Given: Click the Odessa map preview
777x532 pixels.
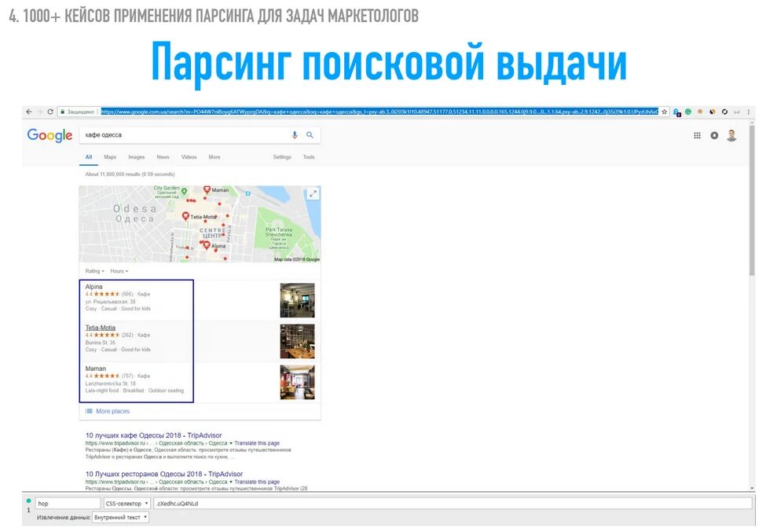Looking at the screenshot, I should click(200, 224).
